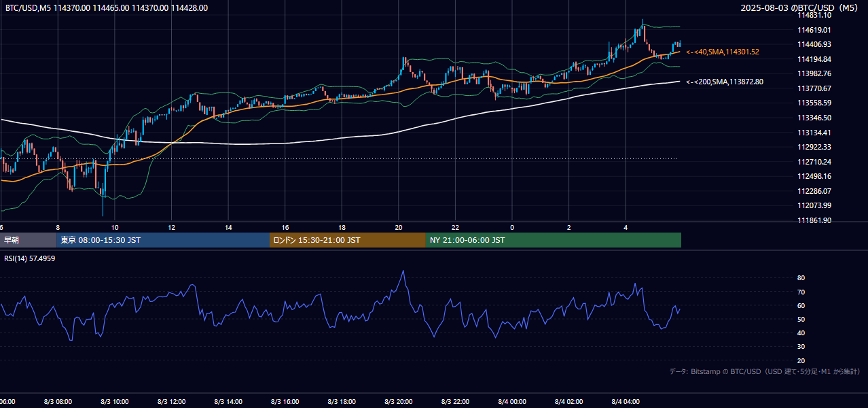Click the price axis label 113558.59
This screenshot has height=408, width=868.
(815, 103)
